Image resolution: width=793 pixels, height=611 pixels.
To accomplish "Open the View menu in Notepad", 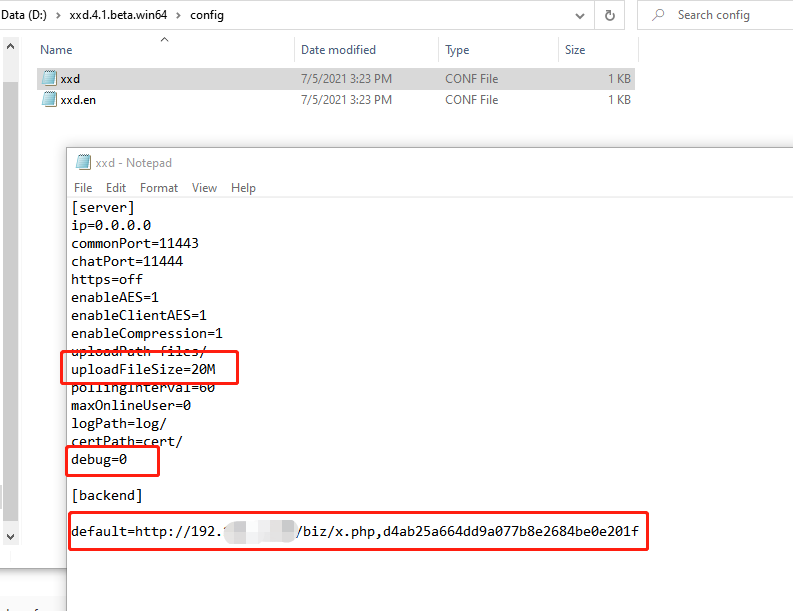I will [204, 188].
